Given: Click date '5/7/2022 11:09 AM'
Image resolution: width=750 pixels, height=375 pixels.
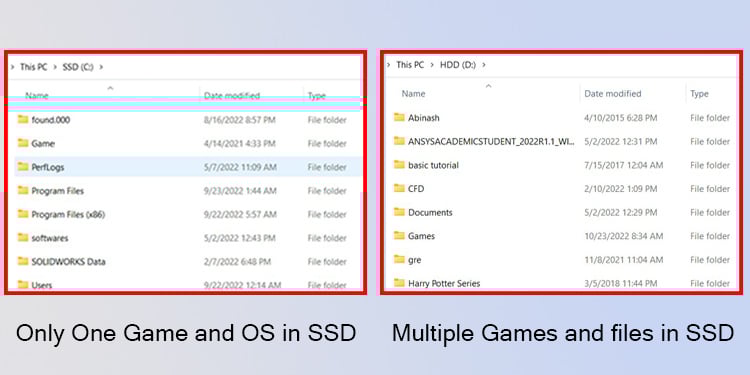Looking at the screenshot, I should 240,167.
